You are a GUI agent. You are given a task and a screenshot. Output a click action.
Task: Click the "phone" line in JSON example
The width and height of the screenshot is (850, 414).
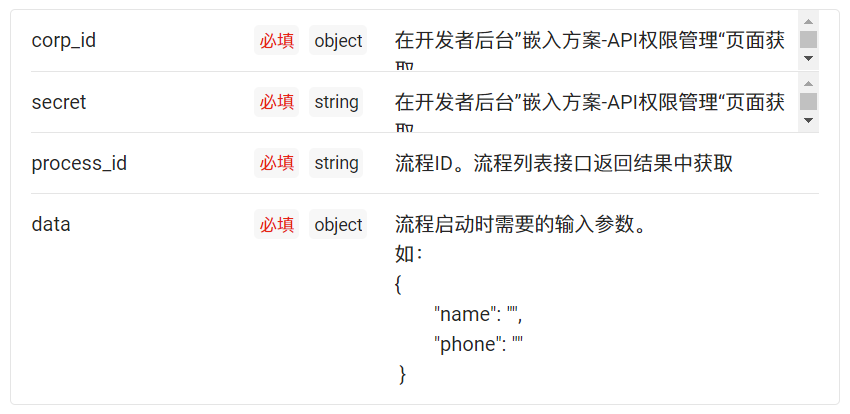point(478,344)
